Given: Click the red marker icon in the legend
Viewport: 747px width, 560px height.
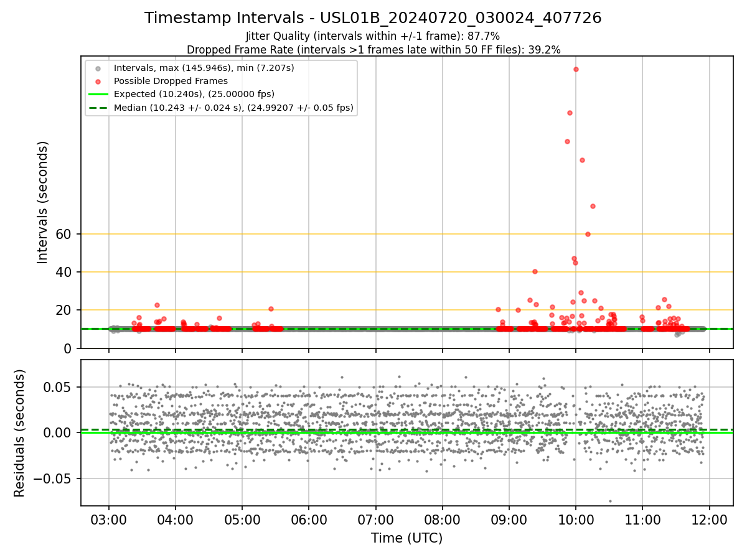Looking at the screenshot, I should (97, 82).
